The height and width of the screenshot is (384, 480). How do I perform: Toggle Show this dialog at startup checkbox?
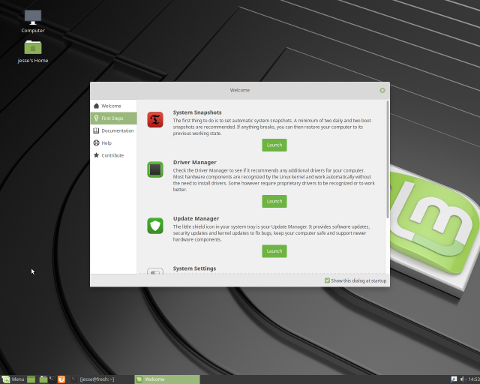point(327,281)
